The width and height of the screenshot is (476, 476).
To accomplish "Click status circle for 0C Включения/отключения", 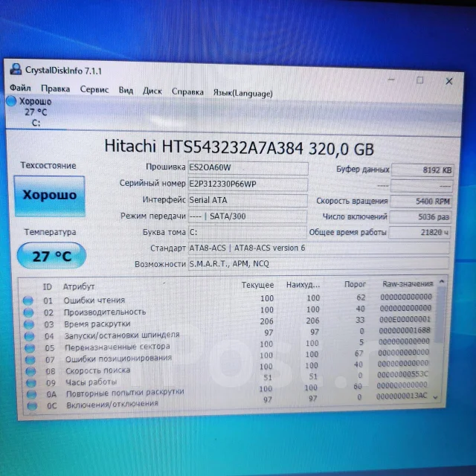I will click(32, 405).
